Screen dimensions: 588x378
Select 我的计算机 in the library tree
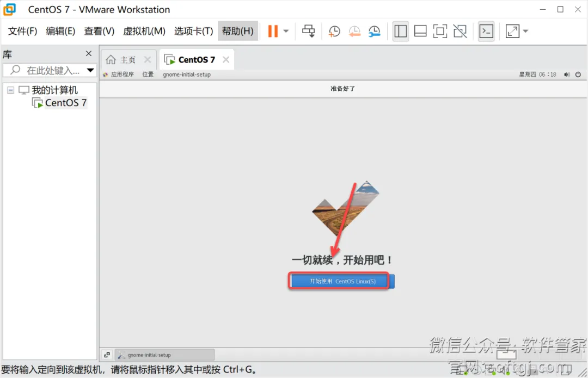(54, 90)
